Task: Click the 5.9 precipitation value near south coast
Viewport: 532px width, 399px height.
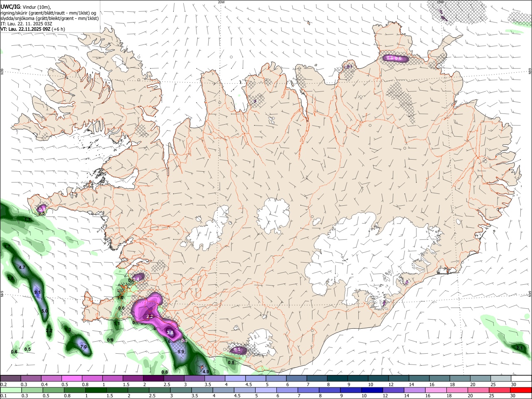Action: click(x=181, y=352)
